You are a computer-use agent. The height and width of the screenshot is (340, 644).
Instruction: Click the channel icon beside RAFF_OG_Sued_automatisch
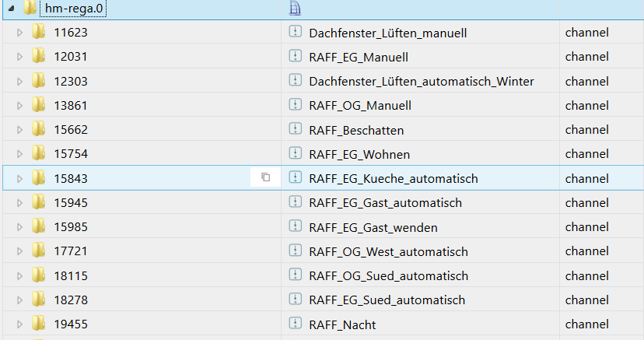click(295, 275)
